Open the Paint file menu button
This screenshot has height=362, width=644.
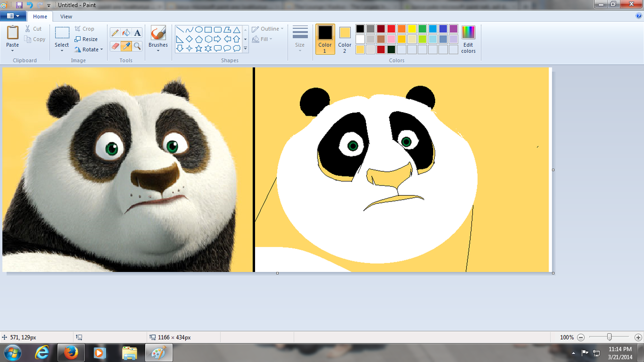click(13, 16)
